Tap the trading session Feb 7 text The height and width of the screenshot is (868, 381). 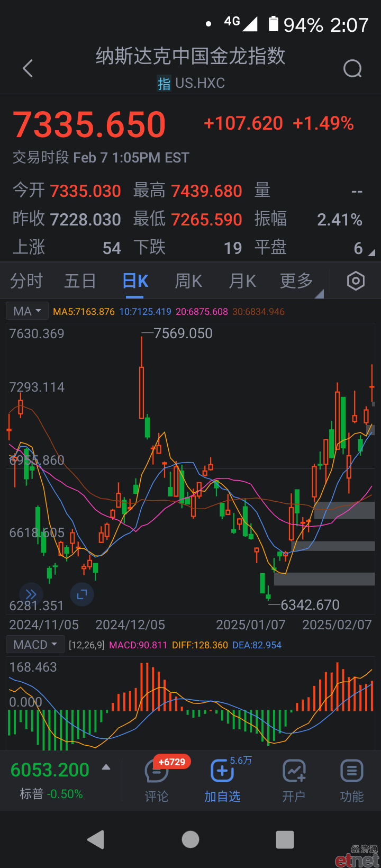pos(101,158)
